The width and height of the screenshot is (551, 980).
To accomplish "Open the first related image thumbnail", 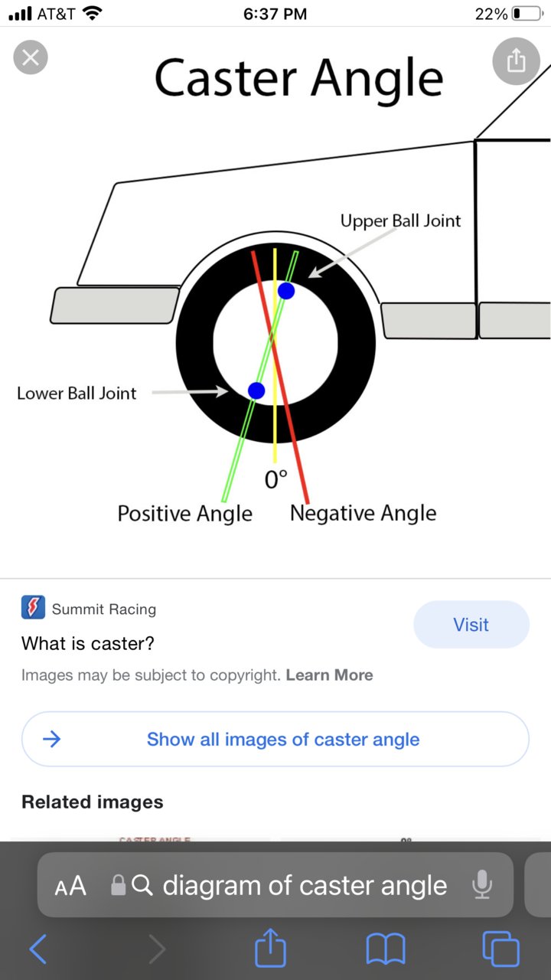I will click(145, 839).
